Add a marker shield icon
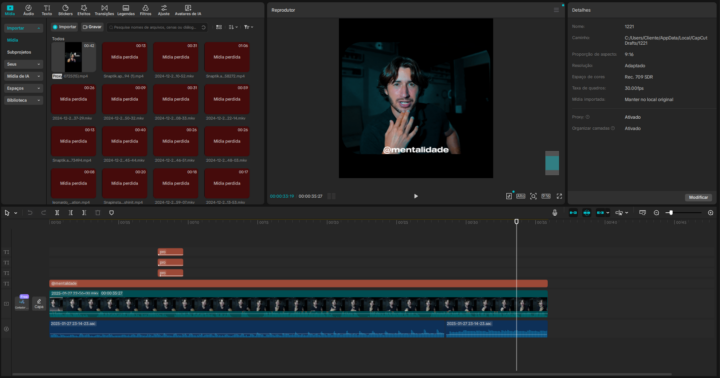 111,213
